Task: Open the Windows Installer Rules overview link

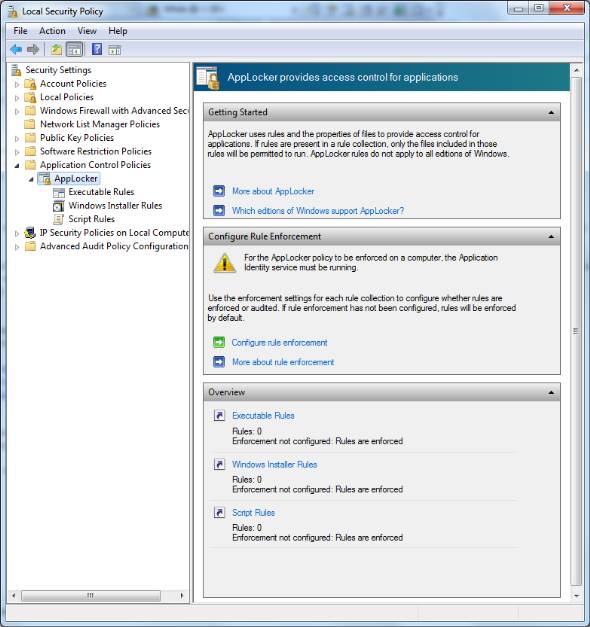Action: pyautogui.click(x=274, y=464)
